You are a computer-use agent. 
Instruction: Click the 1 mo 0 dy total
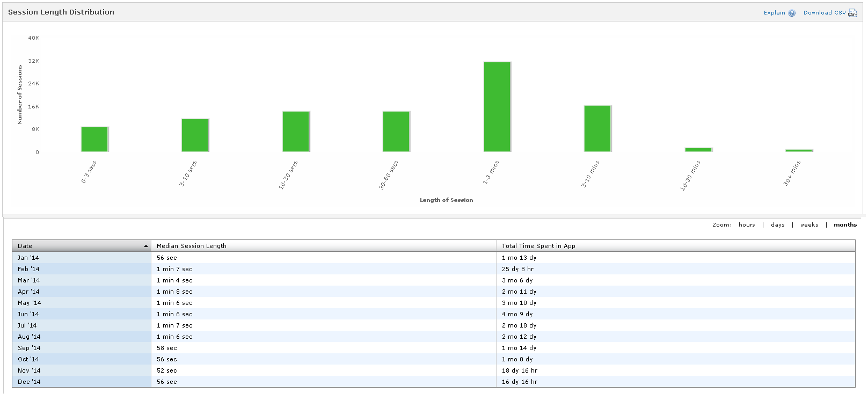[x=517, y=359]
